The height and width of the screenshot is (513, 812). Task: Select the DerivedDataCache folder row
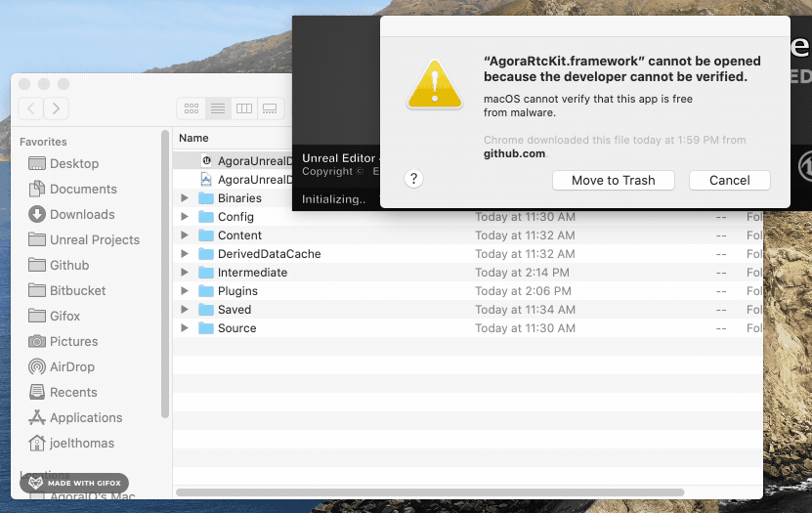point(468,254)
